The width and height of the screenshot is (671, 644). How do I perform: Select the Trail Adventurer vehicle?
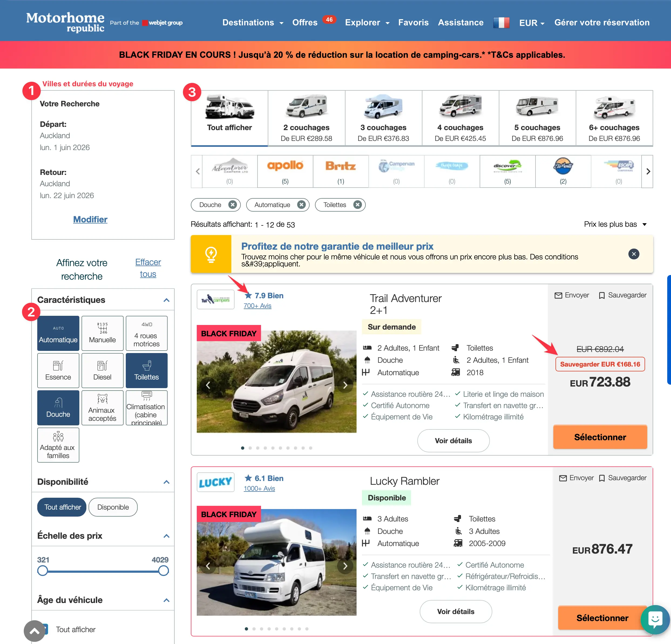(x=599, y=437)
